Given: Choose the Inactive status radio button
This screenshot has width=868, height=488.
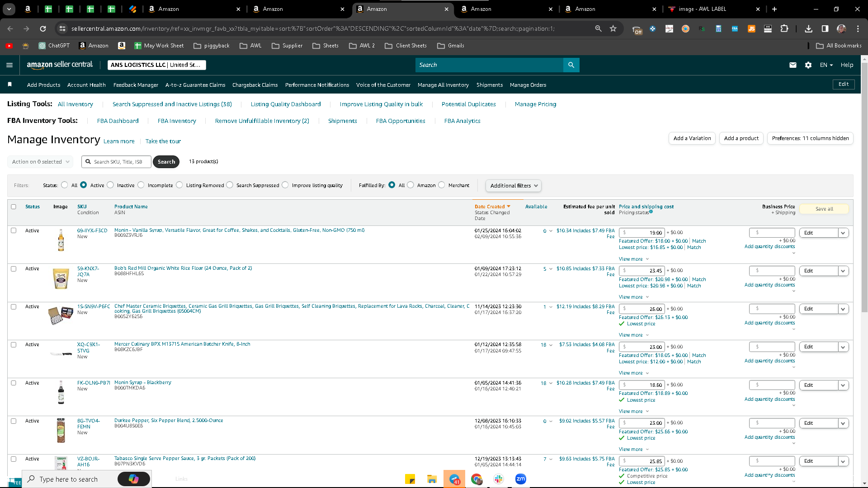Looking at the screenshot, I should point(110,185).
